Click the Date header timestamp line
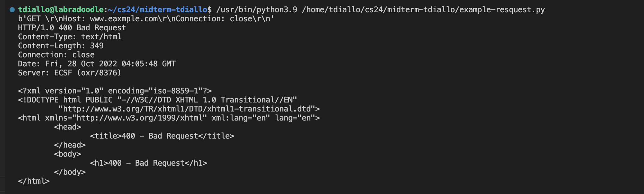 (97, 64)
